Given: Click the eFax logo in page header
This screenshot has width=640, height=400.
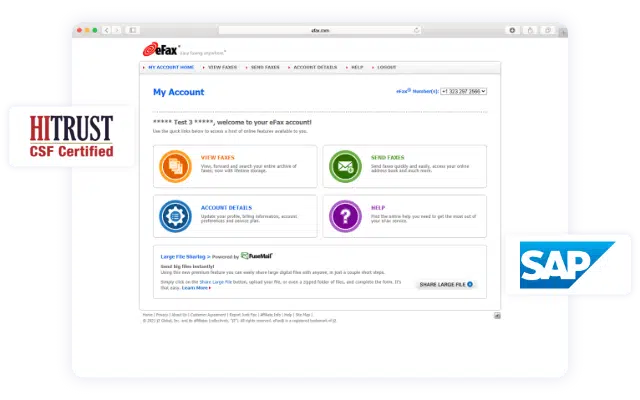Looking at the screenshot, I should pyautogui.click(x=161, y=49).
